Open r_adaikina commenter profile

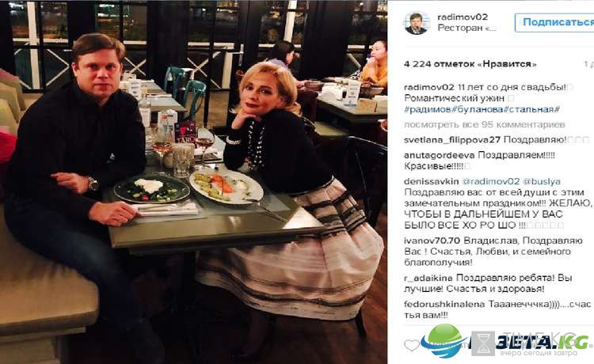[428, 278]
